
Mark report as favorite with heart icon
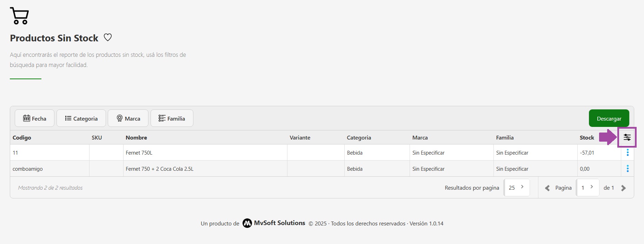pyautogui.click(x=108, y=38)
